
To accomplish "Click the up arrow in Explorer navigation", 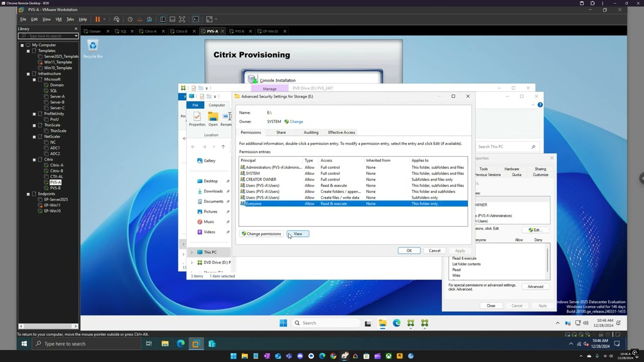I will pyautogui.click(x=223, y=147).
